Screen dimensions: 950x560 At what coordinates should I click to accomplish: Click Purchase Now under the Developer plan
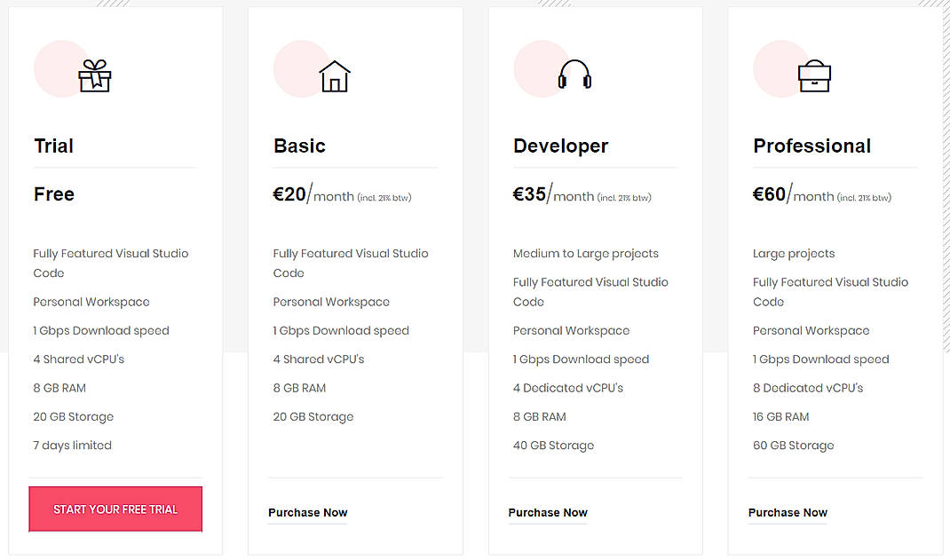click(548, 512)
